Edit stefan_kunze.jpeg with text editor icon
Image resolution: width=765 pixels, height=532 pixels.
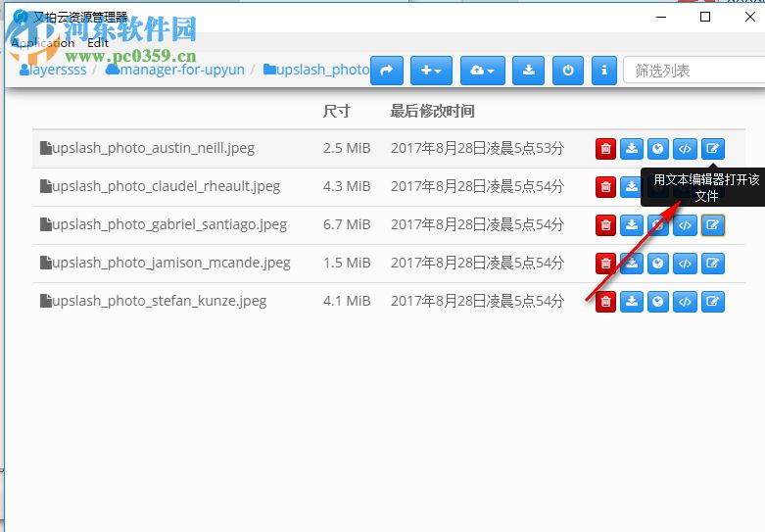[x=713, y=302]
